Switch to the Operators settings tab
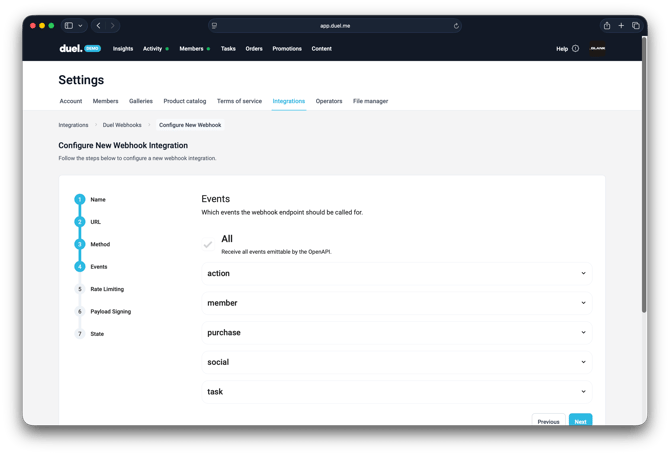 (x=329, y=101)
